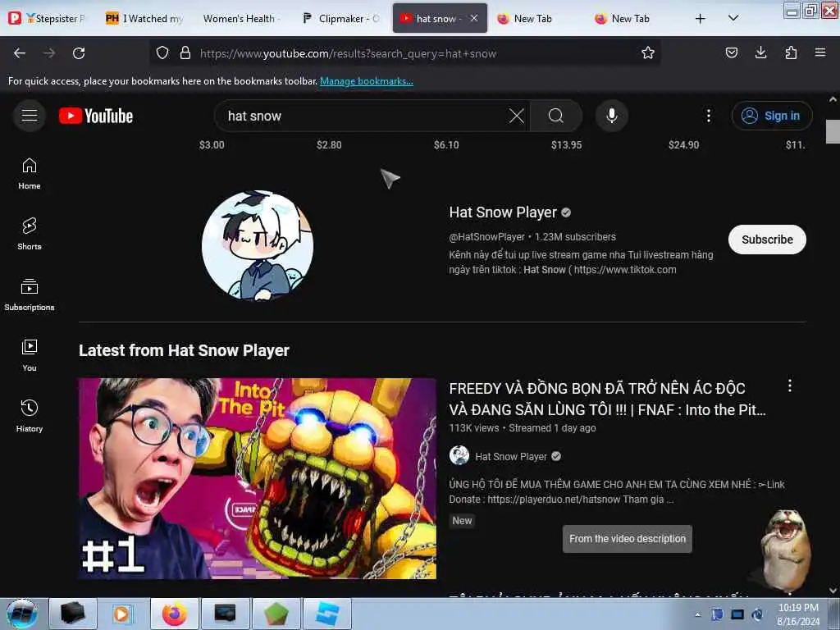Open action menu for the FNAF video
Viewport: 840px width, 630px height.
[x=790, y=386]
